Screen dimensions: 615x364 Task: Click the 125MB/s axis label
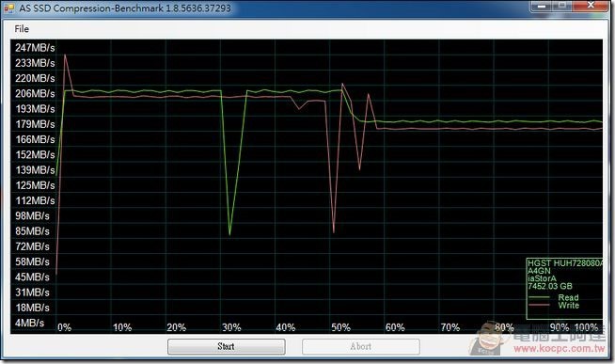[x=35, y=185]
